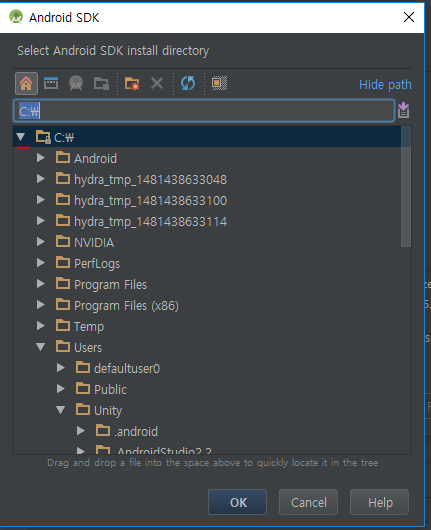Collapse the C: drive node
Screen dimensions: 431x530
pyautogui.click(x=21, y=137)
